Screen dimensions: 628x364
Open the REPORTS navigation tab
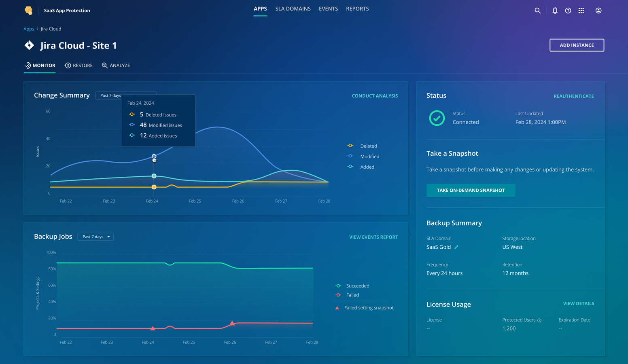click(x=357, y=8)
